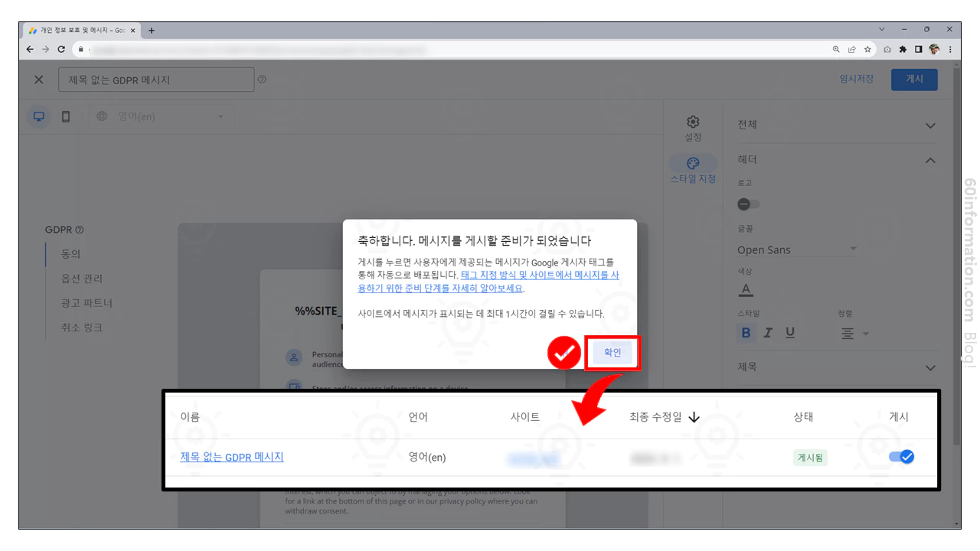Disable publishing via the 게시 toggle
980x551 pixels.
[x=900, y=457]
